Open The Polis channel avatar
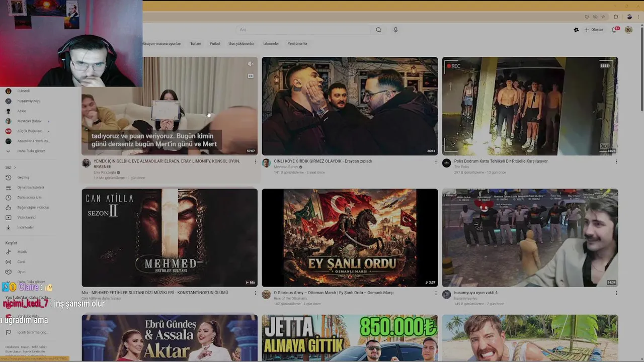This screenshot has width=644, height=362. point(446,163)
